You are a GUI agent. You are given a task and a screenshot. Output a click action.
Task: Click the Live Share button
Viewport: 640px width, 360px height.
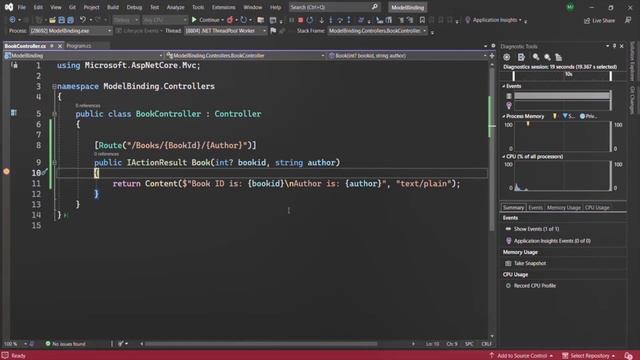click(x=599, y=20)
